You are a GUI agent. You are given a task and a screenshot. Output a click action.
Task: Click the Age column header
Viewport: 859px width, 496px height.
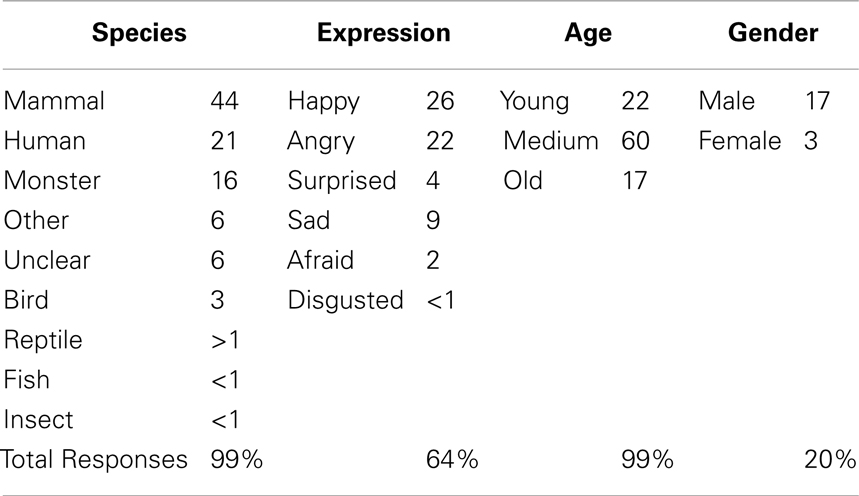pos(588,35)
